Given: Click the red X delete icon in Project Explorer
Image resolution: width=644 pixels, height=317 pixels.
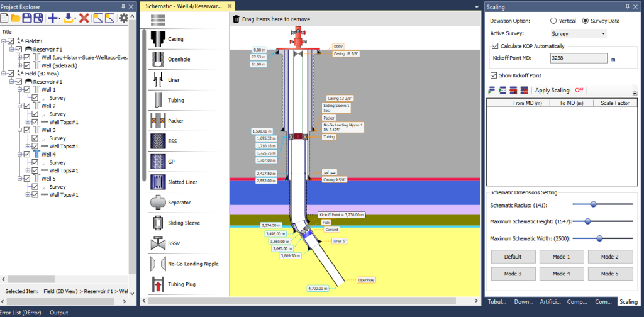Looking at the screenshot, I should tap(84, 18).
